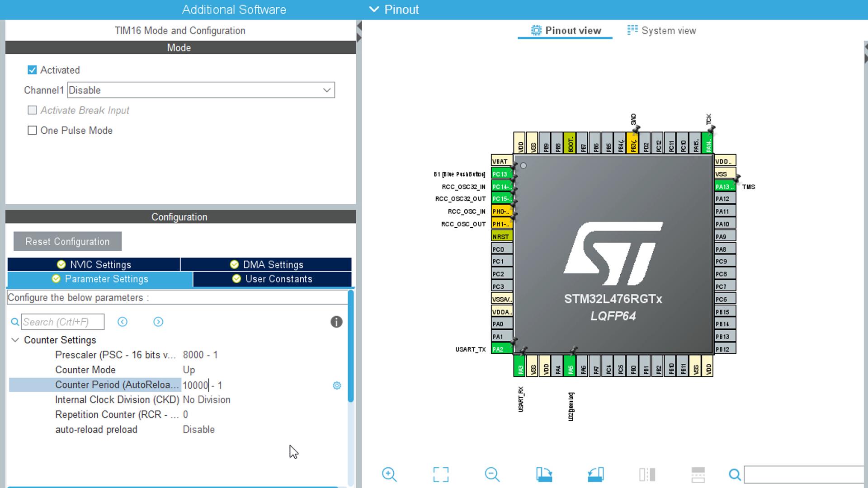Zoom in on the pinout view
Screen dimensions: 868x488
[389, 474]
